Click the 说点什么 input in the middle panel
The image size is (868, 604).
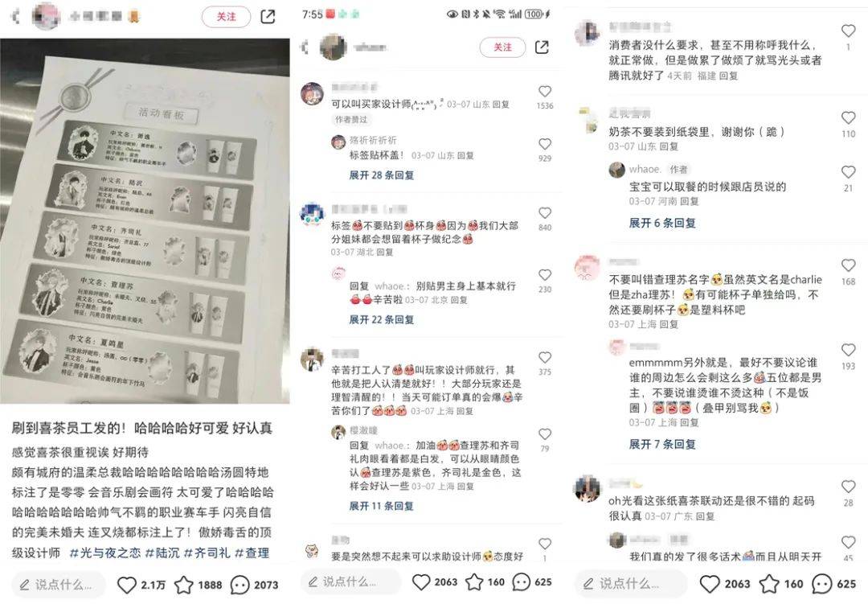click(x=350, y=581)
